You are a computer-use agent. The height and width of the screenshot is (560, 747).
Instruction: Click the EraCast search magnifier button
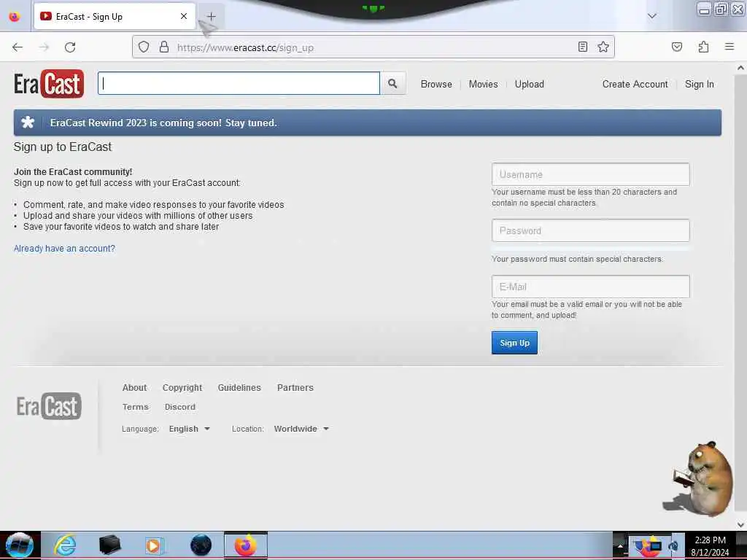coord(392,83)
